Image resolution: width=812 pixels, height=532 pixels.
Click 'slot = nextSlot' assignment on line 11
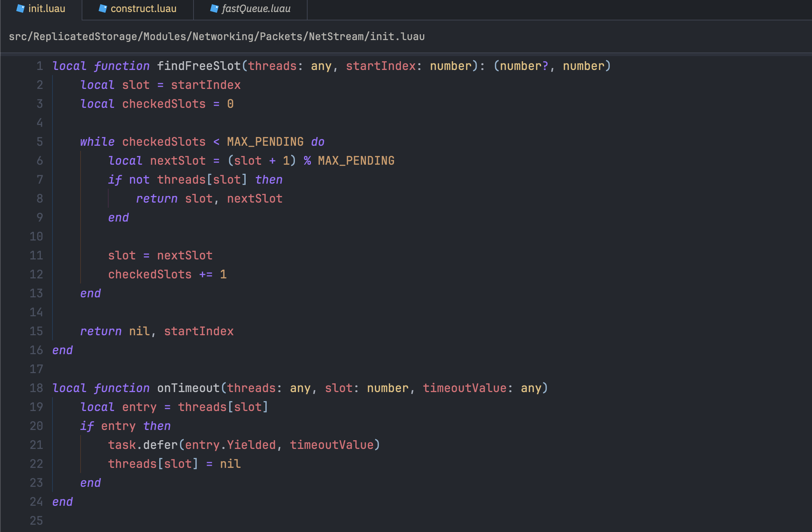click(160, 255)
